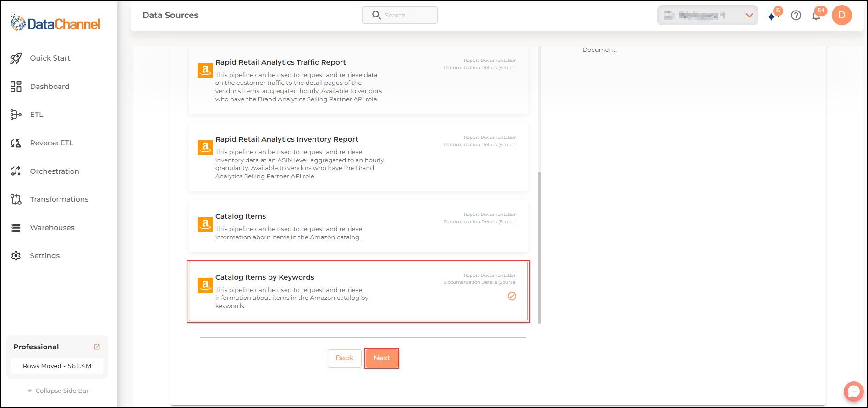Open Report Documentation for Catalog Items by Keywords
This screenshot has height=408, width=868.
point(490,276)
